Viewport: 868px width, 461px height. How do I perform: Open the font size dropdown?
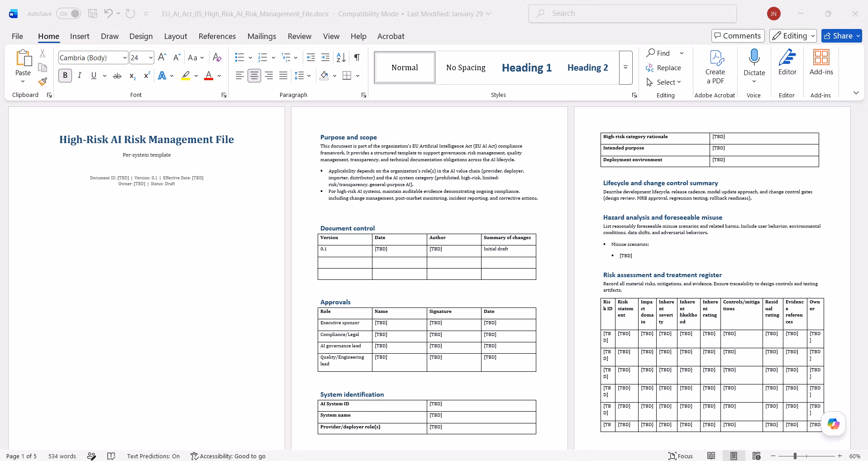[151, 58]
